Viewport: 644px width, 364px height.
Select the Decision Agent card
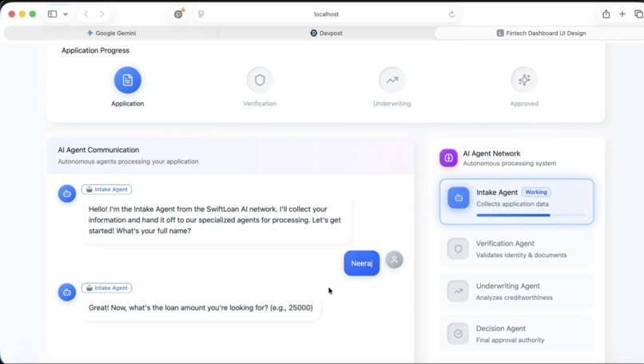(517, 334)
